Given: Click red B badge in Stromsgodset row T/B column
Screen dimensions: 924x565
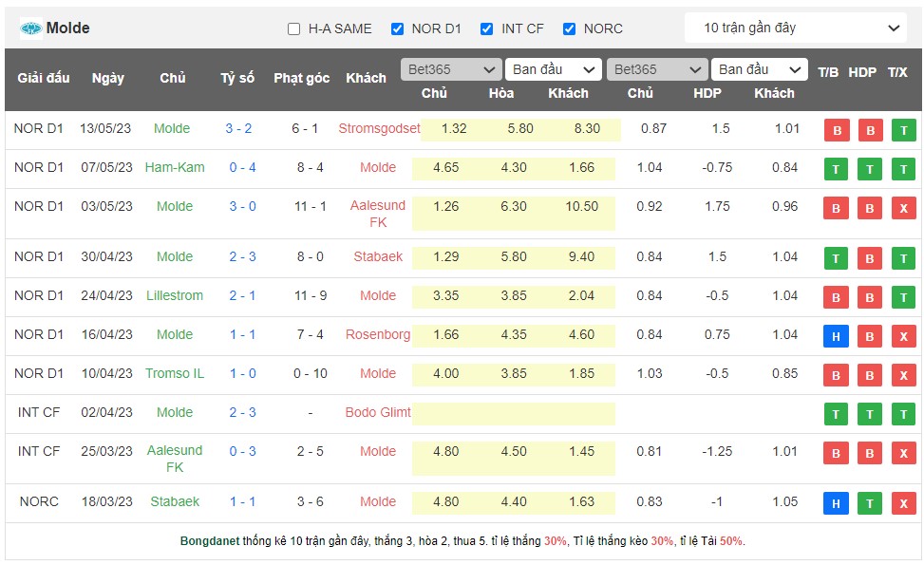Looking at the screenshot, I should click(x=836, y=130).
